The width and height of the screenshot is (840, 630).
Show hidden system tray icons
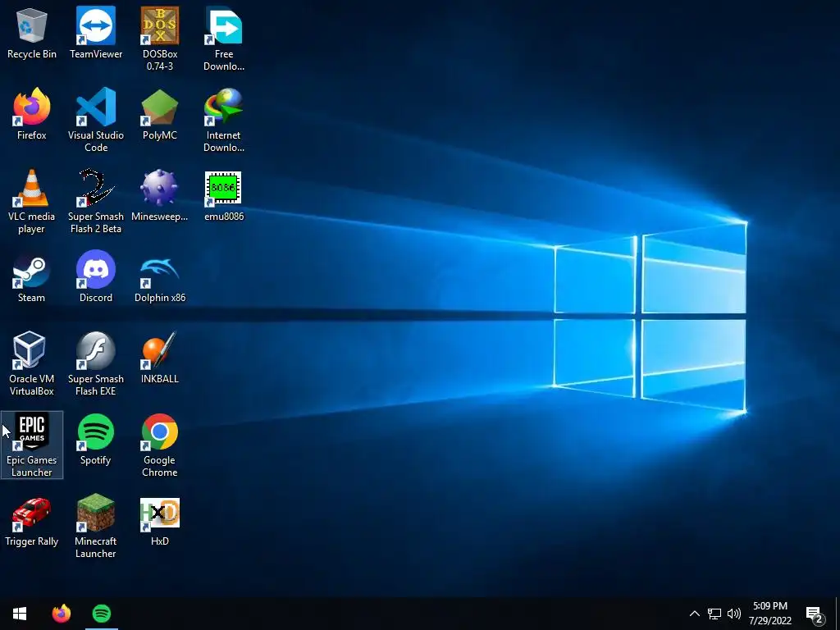pos(694,614)
